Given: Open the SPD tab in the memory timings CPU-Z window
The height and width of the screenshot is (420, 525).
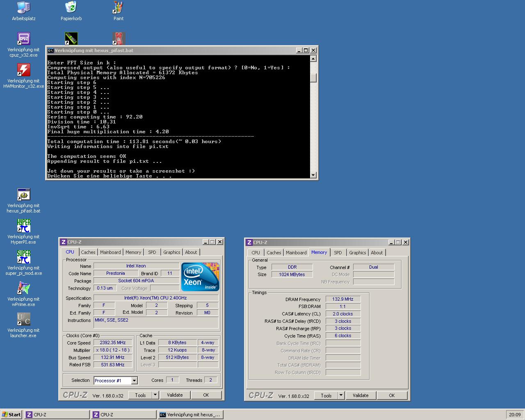Looking at the screenshot, I should point(338,253).
